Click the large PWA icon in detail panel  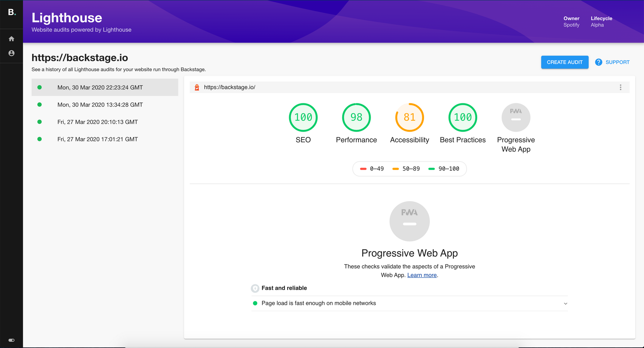[x=410, y=220]
